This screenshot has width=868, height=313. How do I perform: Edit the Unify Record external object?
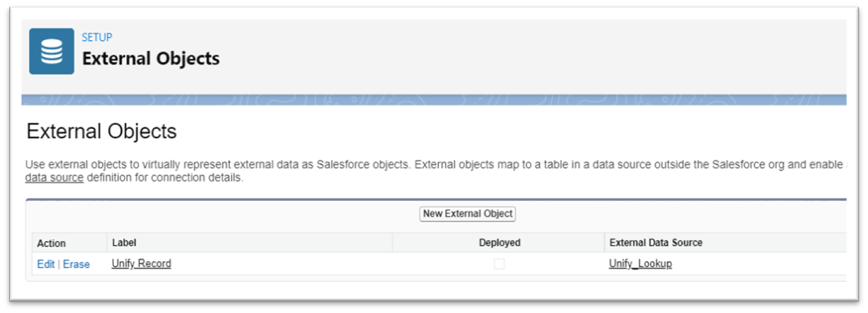pos(46,264)
